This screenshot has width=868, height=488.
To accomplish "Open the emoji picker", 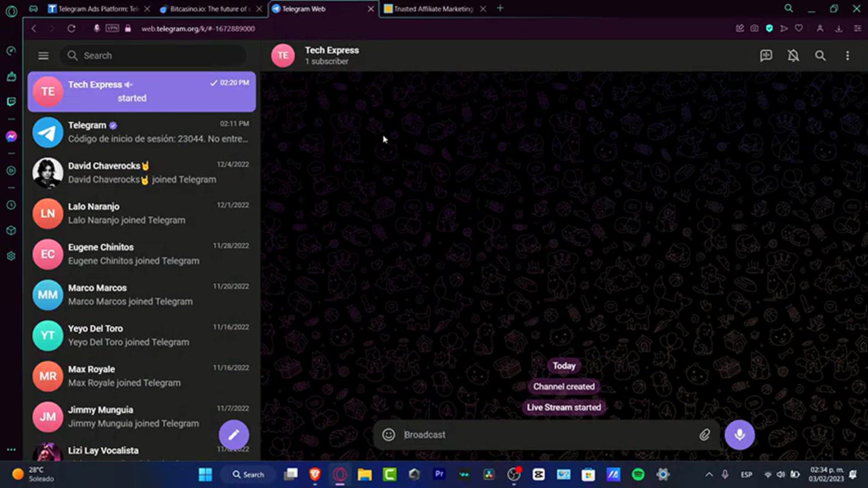I will (388, 435).
